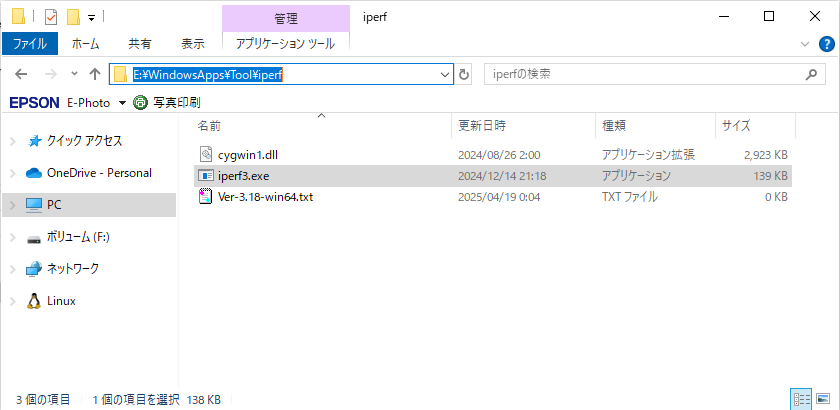
Task: Click the EPSON photo print icon
Action: coord(140,102)
